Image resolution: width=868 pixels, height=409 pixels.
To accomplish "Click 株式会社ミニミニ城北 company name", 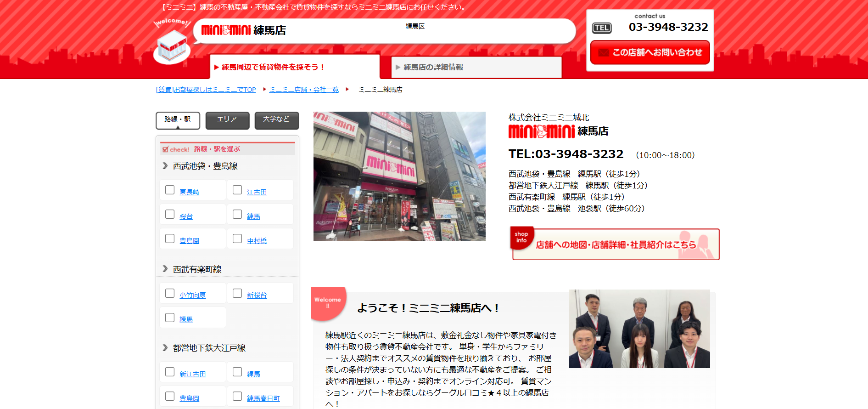I will pos(549,118).
